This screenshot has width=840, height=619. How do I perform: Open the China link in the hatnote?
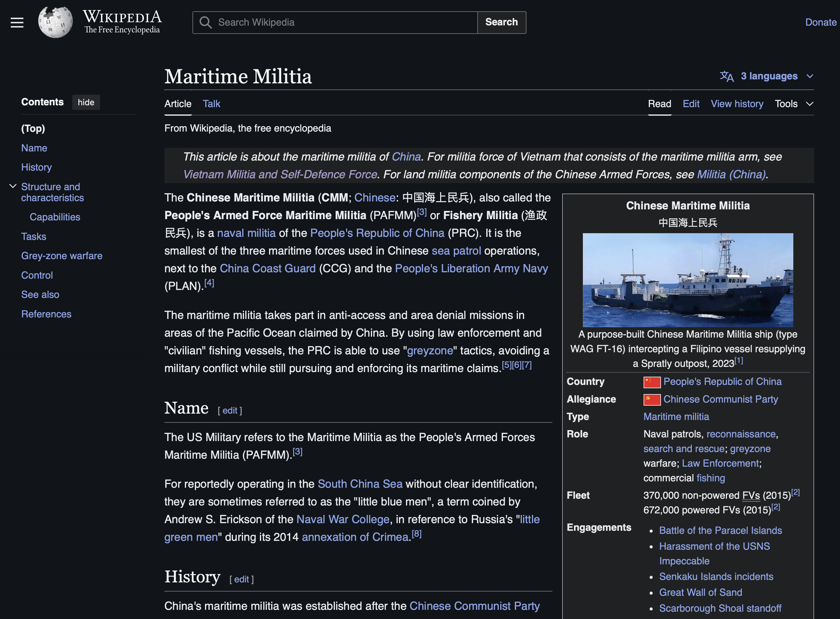tap(406, 157)
